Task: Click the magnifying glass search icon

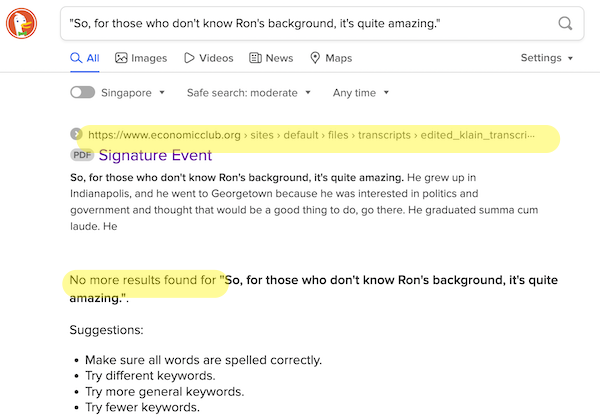Action: click(x=565, y=23)
